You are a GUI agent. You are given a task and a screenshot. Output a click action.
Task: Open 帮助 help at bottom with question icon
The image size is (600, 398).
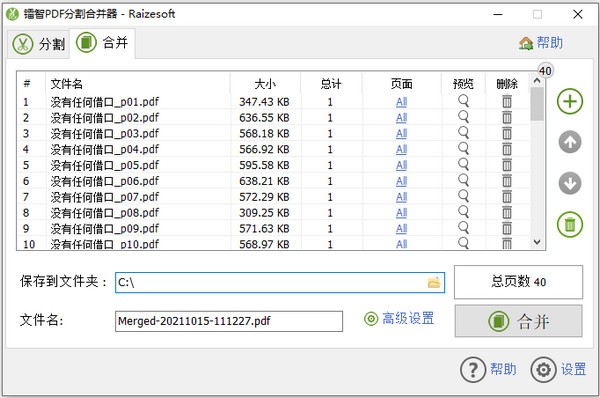pos(488,370)
